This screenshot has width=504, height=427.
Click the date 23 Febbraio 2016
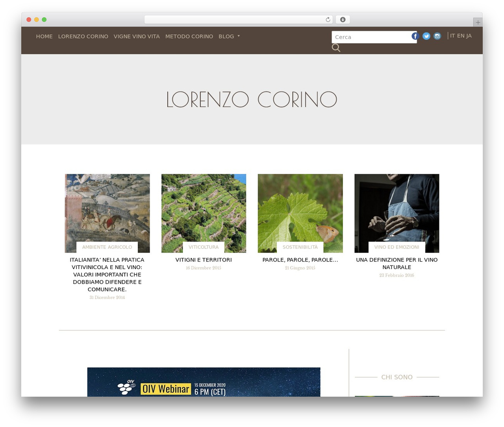coord(397,275)
